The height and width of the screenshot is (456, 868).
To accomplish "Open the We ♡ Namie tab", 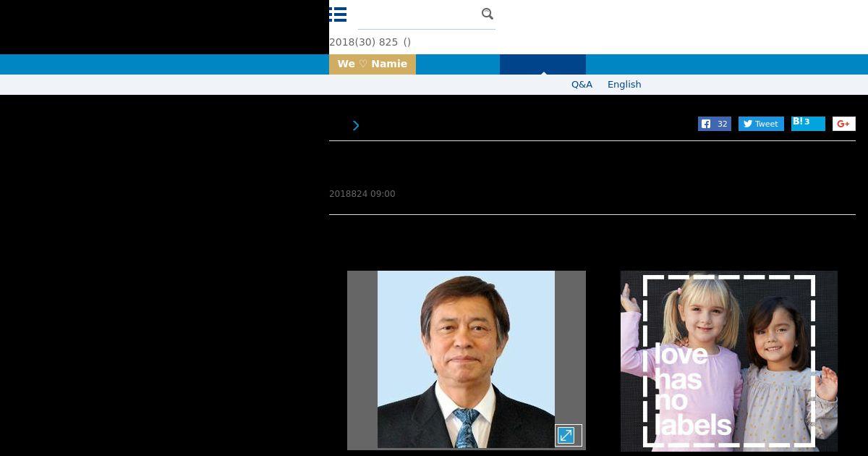I will click(373, 64).
